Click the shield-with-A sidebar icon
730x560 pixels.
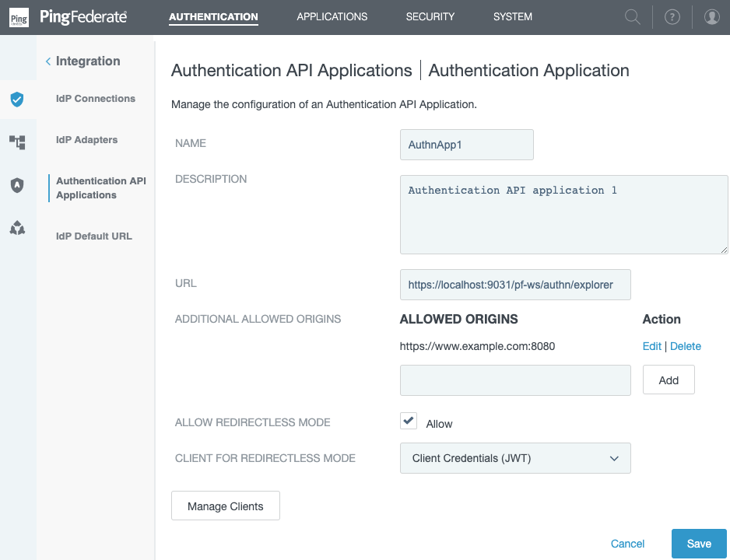pyautogui.click(x=19, y=185)
